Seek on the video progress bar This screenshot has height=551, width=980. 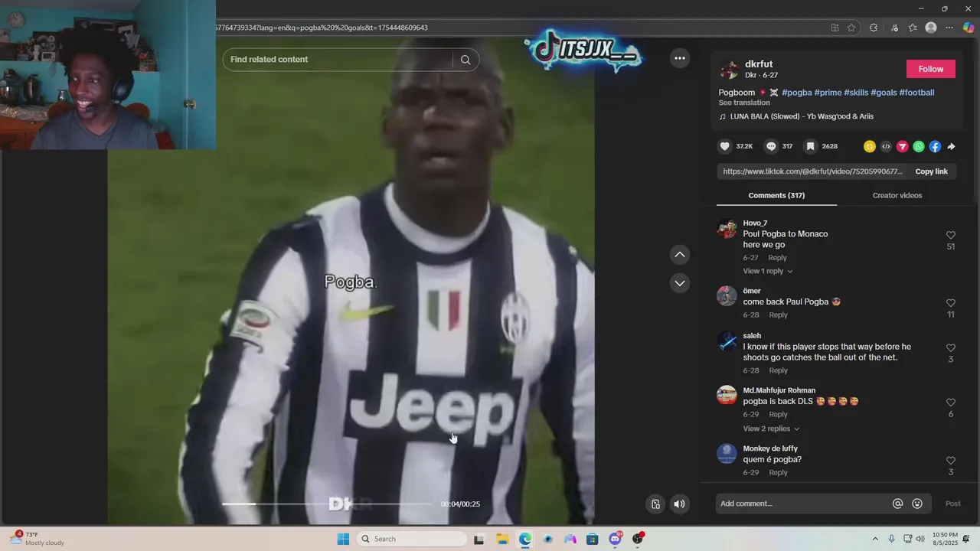(x=327, y=504)
